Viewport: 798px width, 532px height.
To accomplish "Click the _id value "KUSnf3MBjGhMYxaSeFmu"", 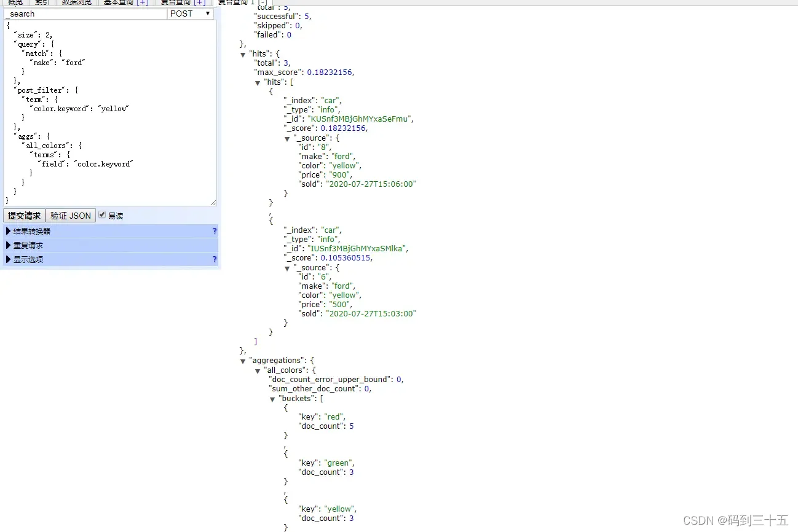I will tap(359, 119).
